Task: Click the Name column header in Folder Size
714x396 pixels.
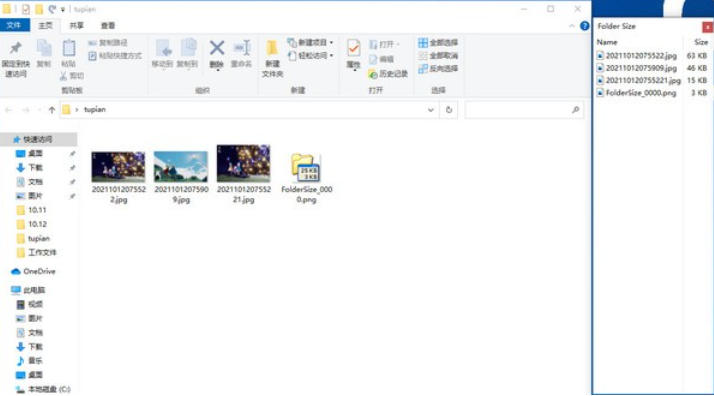Action: (607, 42)
